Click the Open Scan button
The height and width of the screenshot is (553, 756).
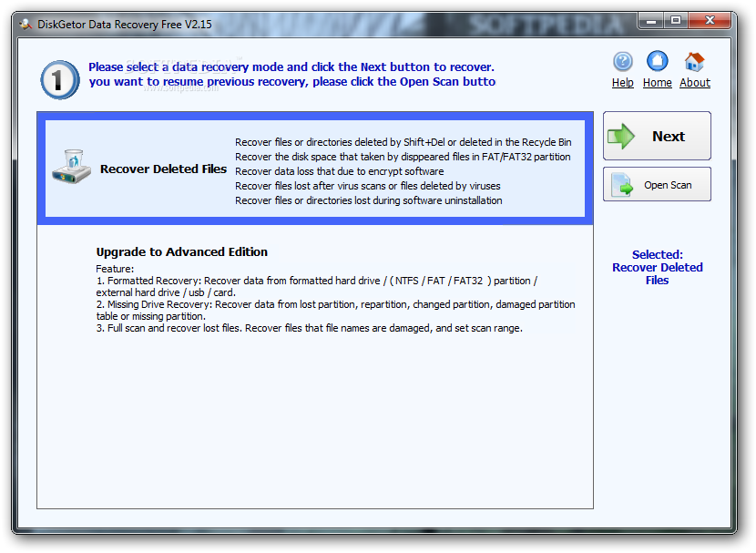657,184
